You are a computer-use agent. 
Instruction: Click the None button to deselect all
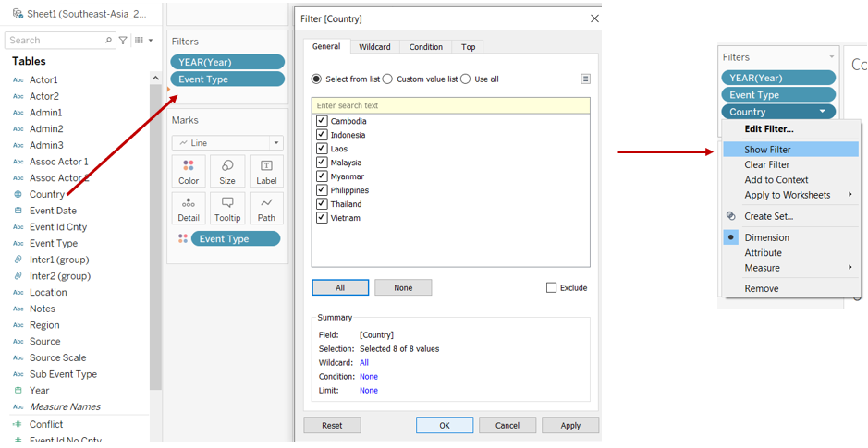click(x=403, y=288)
